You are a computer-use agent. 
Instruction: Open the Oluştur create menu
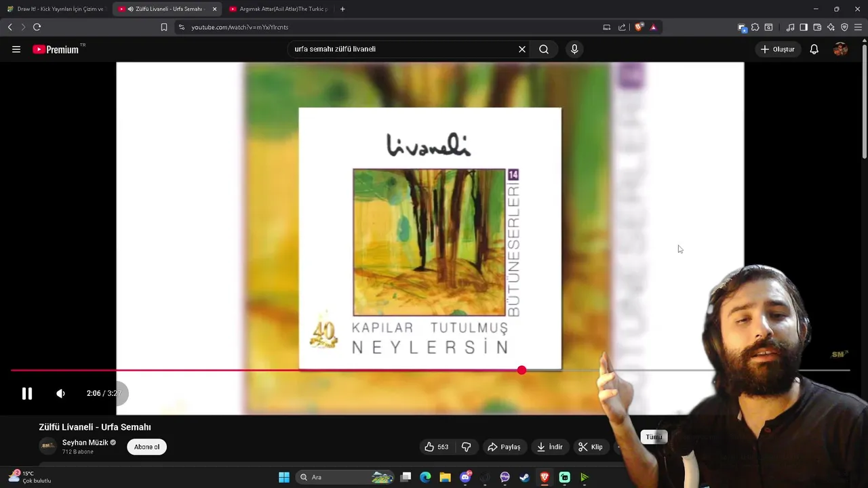pyautogui.click(x=777, y=49)
